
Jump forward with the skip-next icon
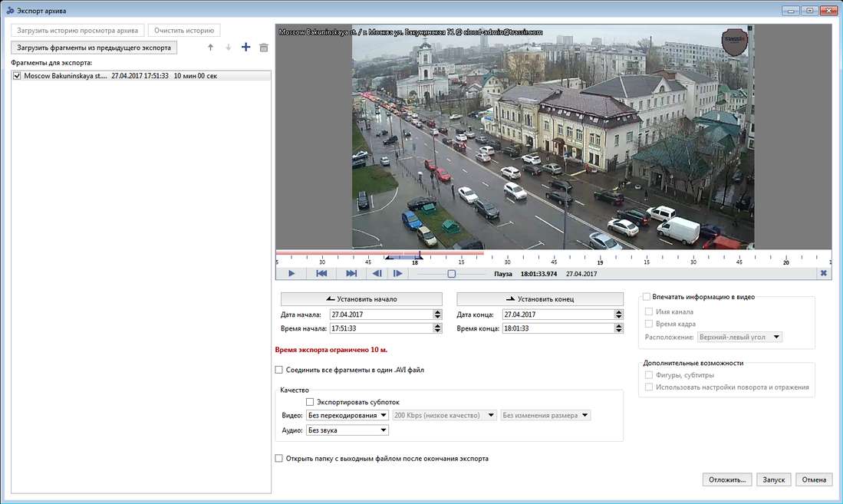click(351, 273)
